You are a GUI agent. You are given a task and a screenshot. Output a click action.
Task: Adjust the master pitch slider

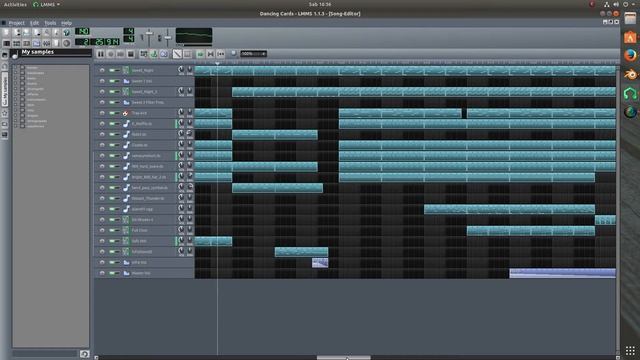point(168,38)
